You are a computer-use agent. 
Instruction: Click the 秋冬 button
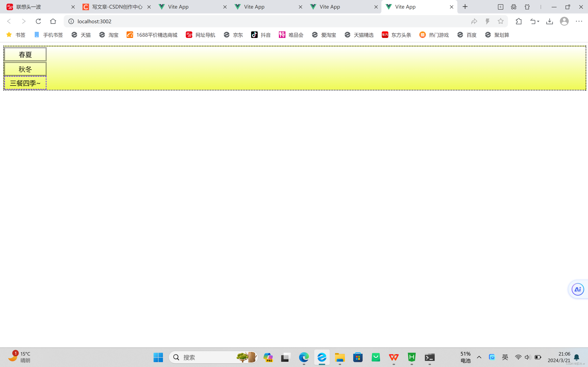pyautogui.click(x=25, y=69)
